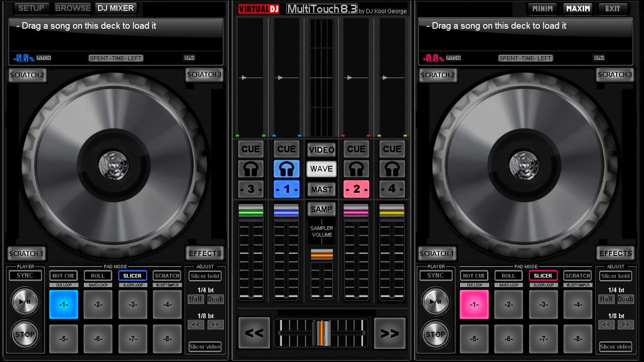Image resolution: width=644 pixels, height=362 pixels.
Task: Click SCRATCH-2 on the left deck
Action: click(x=27, y=75)
